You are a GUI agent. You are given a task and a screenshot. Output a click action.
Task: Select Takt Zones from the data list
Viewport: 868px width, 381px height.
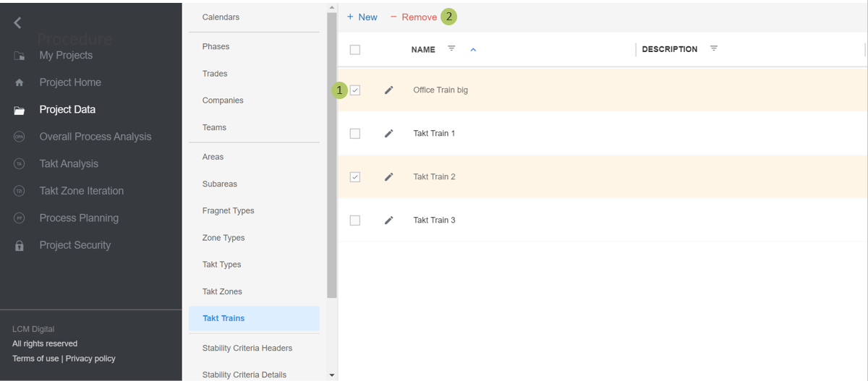coord(222,291)
